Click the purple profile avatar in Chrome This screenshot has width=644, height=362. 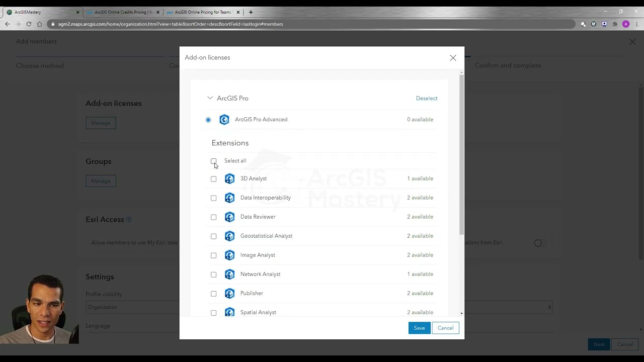[626, 24]
